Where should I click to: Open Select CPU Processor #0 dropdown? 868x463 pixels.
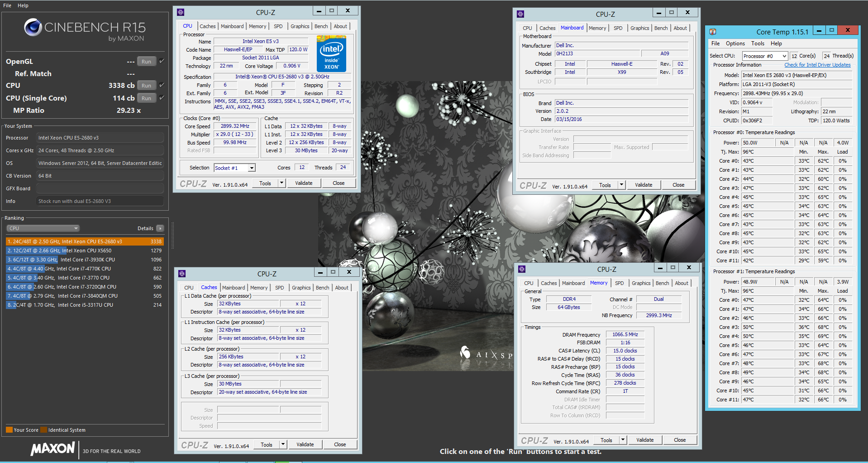tap(765, 56)
